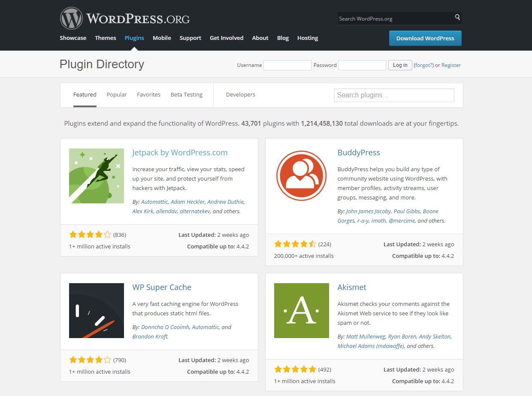Viewport: 532px width, 396px height.
Task: Open About in the top navigation
Action: (260, 38)
